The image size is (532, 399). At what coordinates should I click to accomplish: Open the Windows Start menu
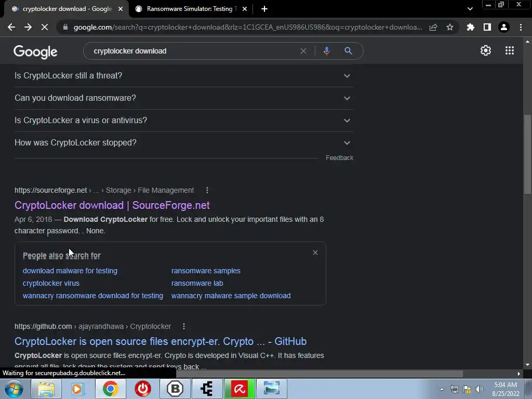coord(14,389)
